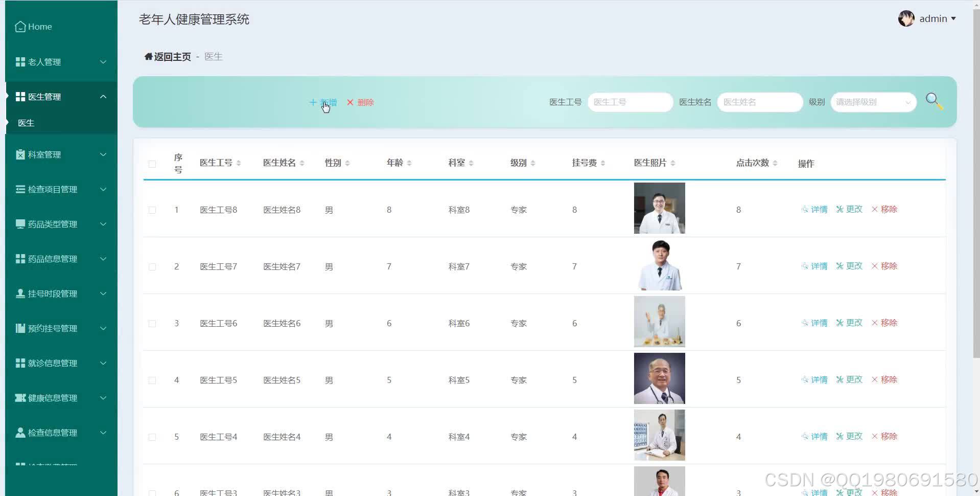Check the select-all checkbox in the table header
This screenshot has height=496, width=980.
[152, 164]
